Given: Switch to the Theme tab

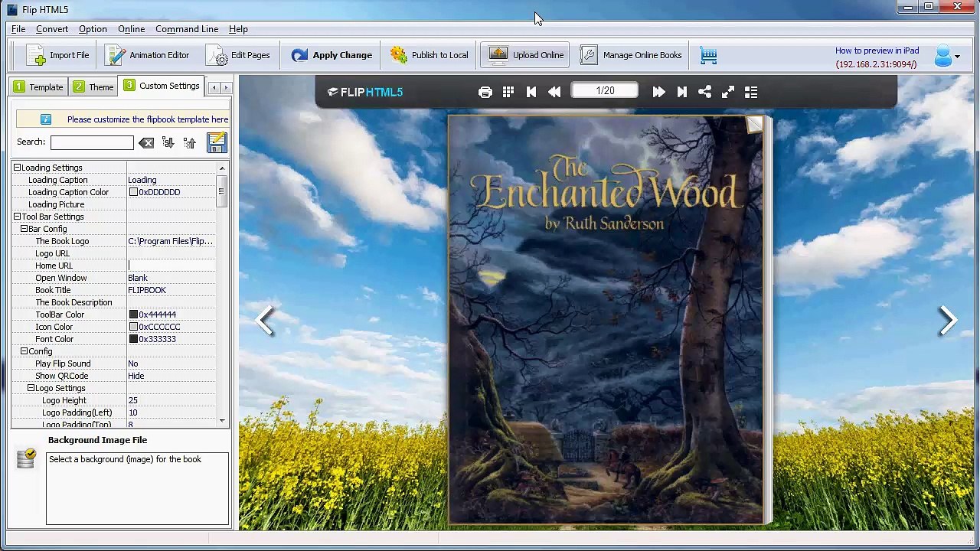Looking at the screenshot, I should [x=93, y=86].
